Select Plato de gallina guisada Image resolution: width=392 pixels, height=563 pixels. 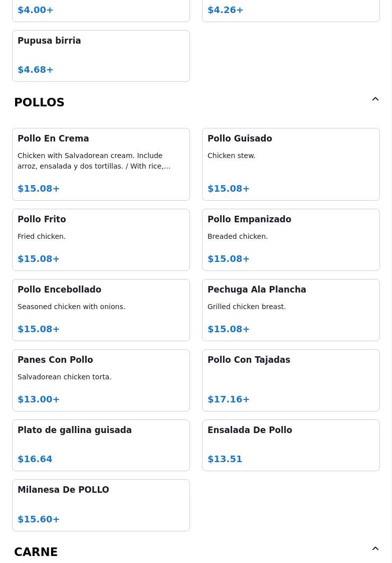[101, 445]
